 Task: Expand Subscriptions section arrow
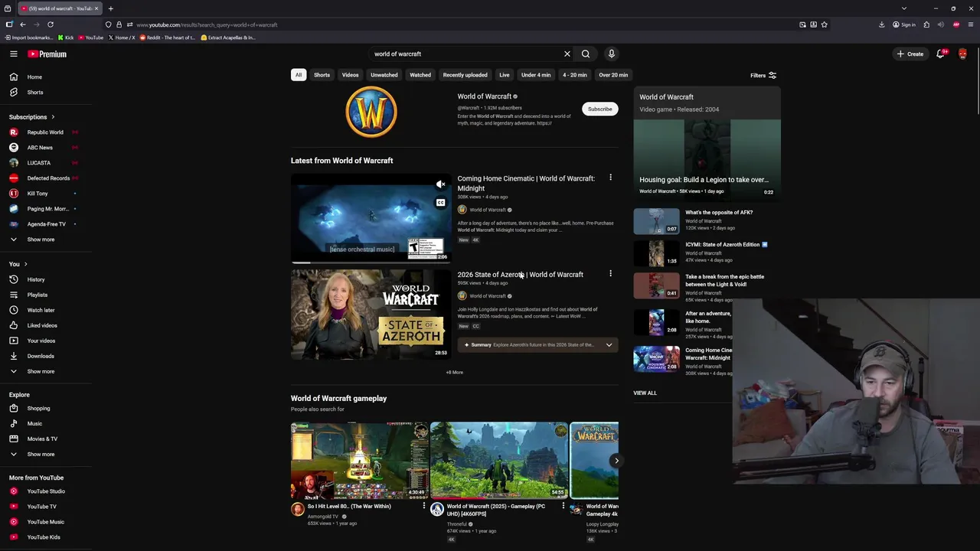(x=53, y=117)
